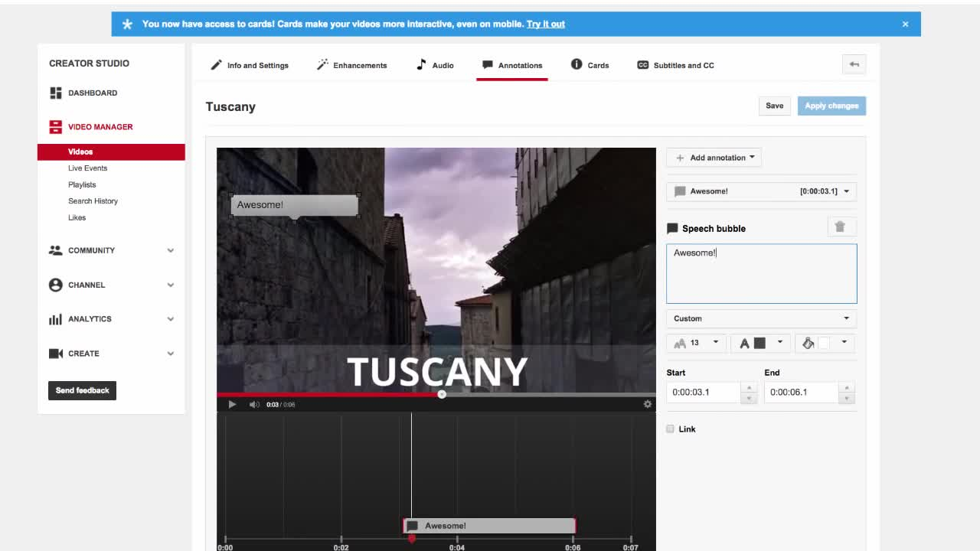Open Live Events in sidebar
The image size is (980, 551).
tap(87, 168)
